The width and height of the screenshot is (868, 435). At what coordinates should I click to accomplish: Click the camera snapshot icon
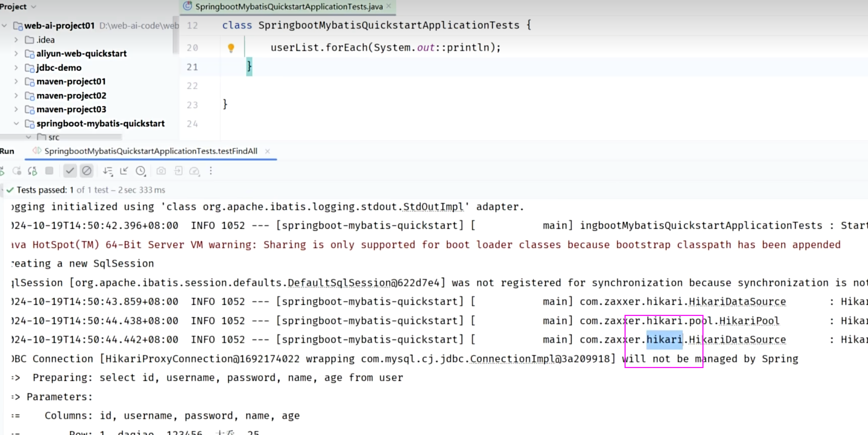tap(161, 171)
